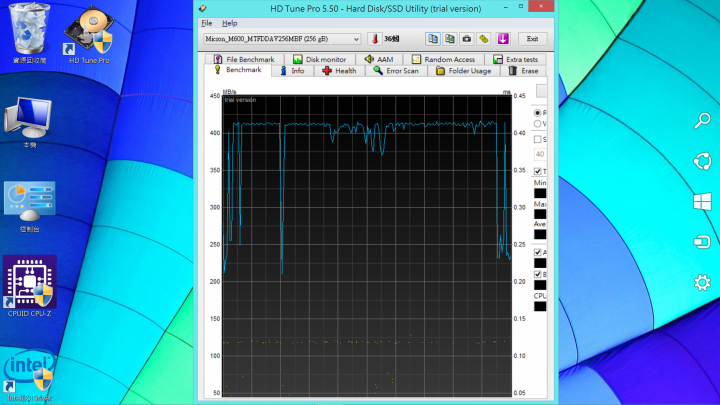The width and height of the screenshot is (720, 405).
Task: Click the purple down-arrow save icon
Action: pos(503,39)
